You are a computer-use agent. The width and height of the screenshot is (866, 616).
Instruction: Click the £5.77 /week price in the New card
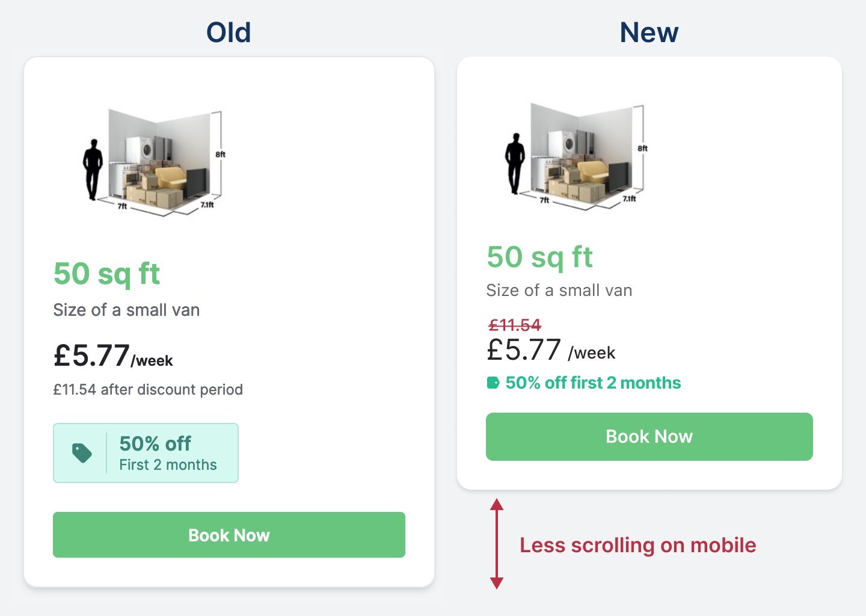click(551, 351)
